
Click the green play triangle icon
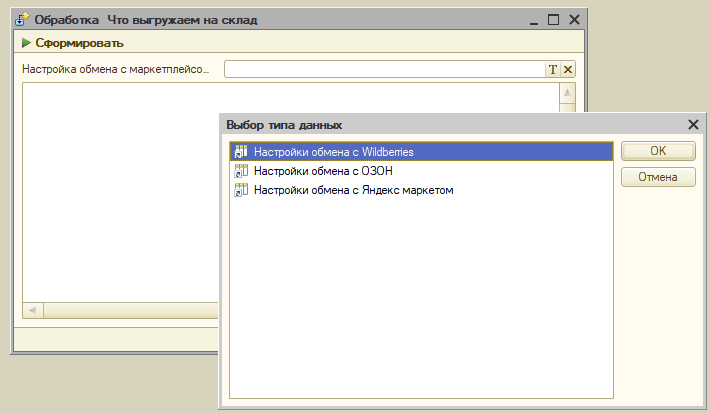[x=26, y=43]
